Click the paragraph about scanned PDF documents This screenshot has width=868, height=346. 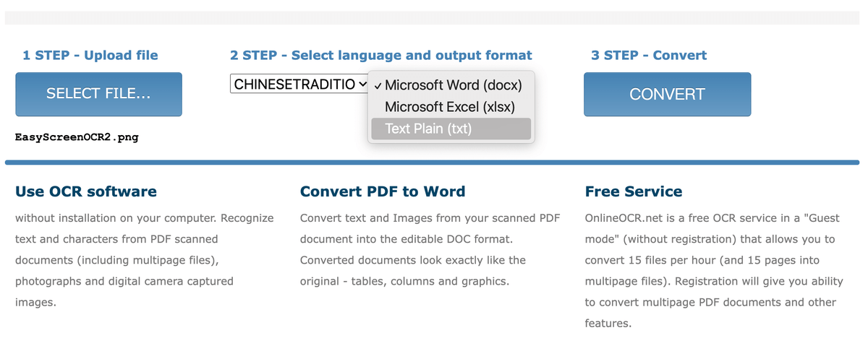430,249
